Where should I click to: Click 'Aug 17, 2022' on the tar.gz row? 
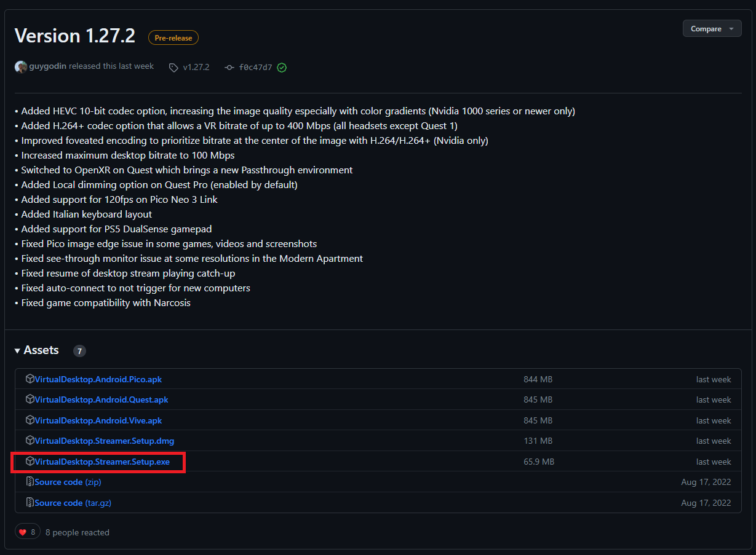point(706,503)
